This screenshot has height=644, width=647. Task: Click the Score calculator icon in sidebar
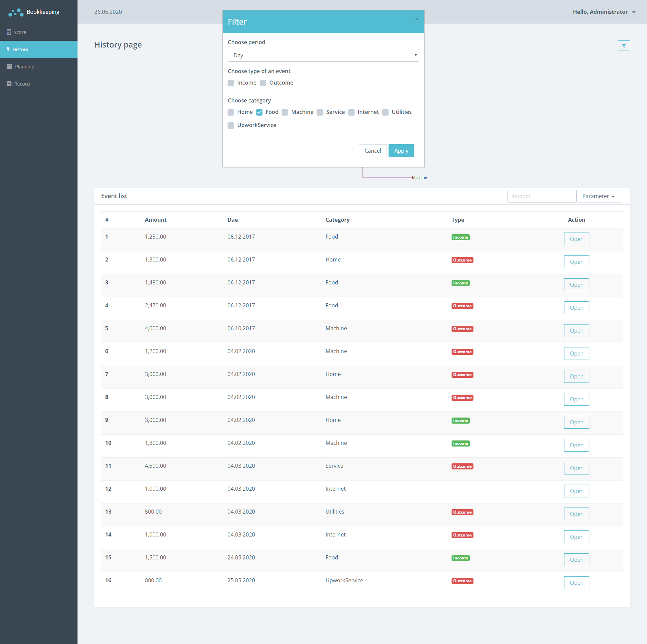coord(9,32)
